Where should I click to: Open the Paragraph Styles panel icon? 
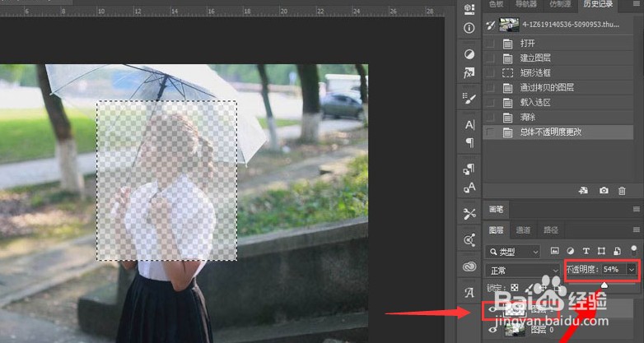click(x=469, y=169)
